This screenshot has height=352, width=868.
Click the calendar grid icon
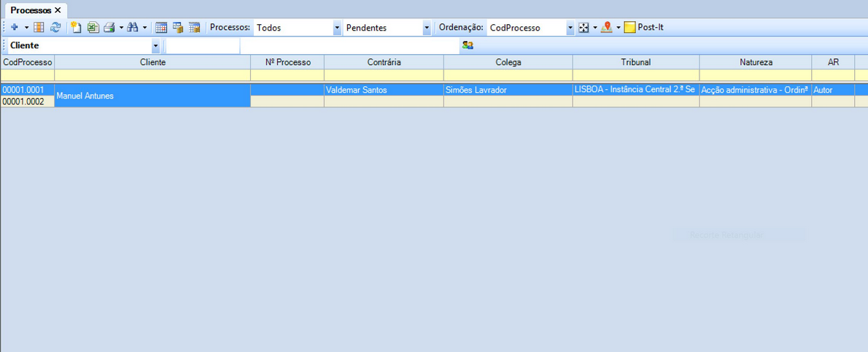[161, 27]
